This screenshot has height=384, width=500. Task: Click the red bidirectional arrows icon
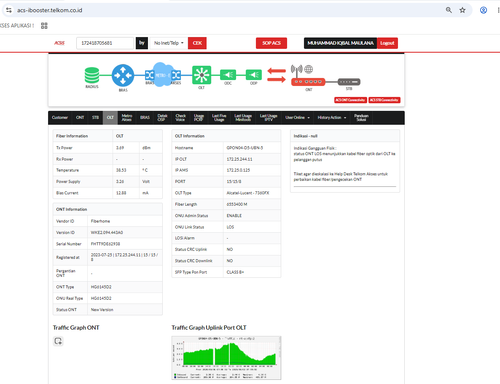point(277,75)
